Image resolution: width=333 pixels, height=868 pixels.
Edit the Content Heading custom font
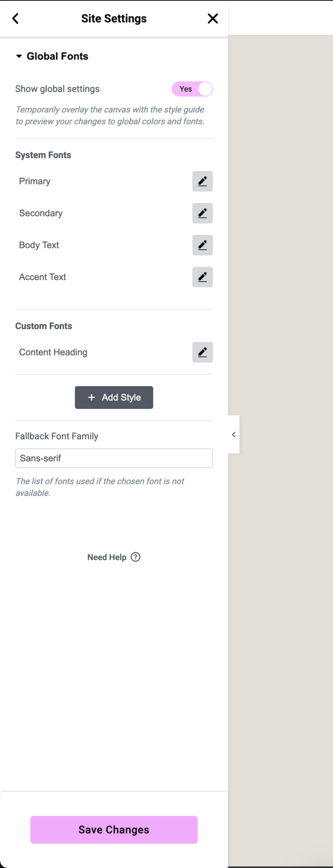coord(202,352)
